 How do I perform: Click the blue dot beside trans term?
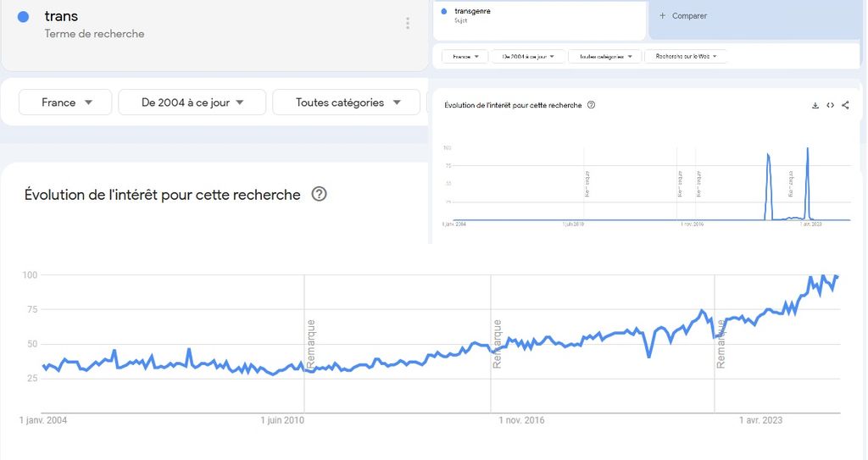pos(23,17)
